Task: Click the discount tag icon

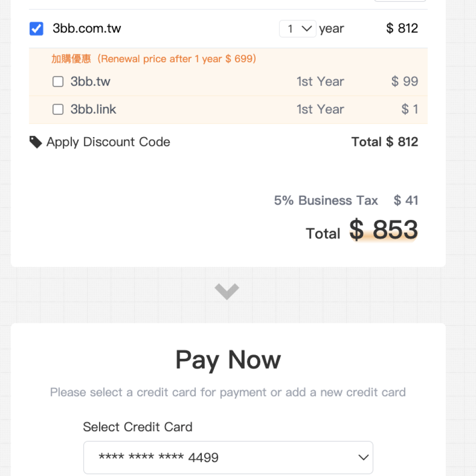Action: click(36, 142)
